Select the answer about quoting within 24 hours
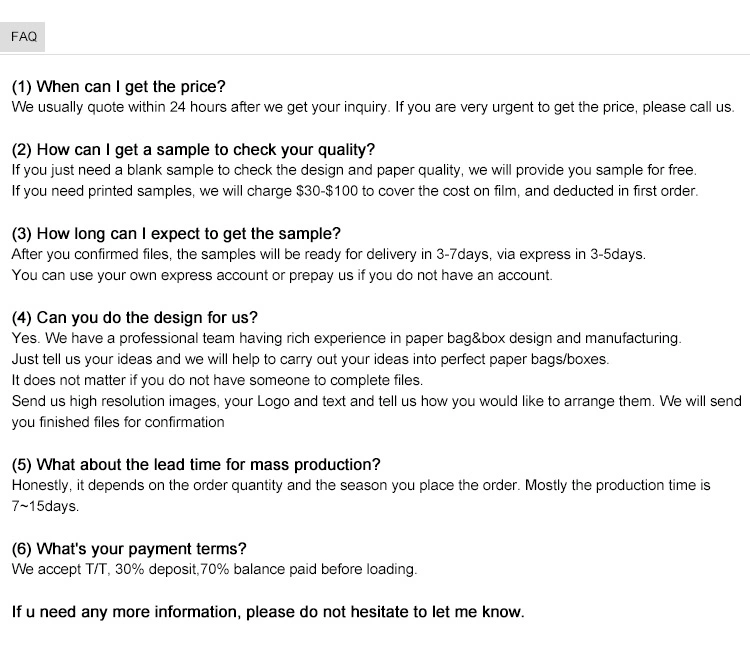The height and width of the screenshot is (652, 750). (372, 106)
